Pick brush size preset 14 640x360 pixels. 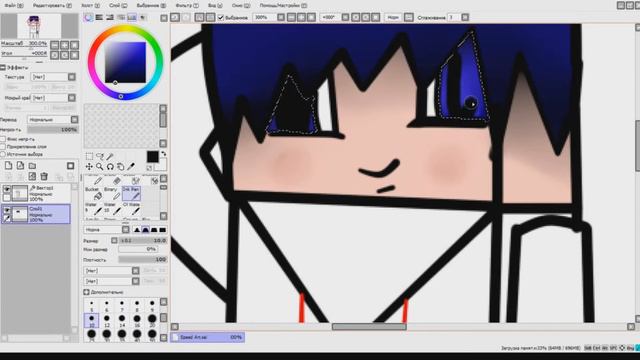click(122, 320)
